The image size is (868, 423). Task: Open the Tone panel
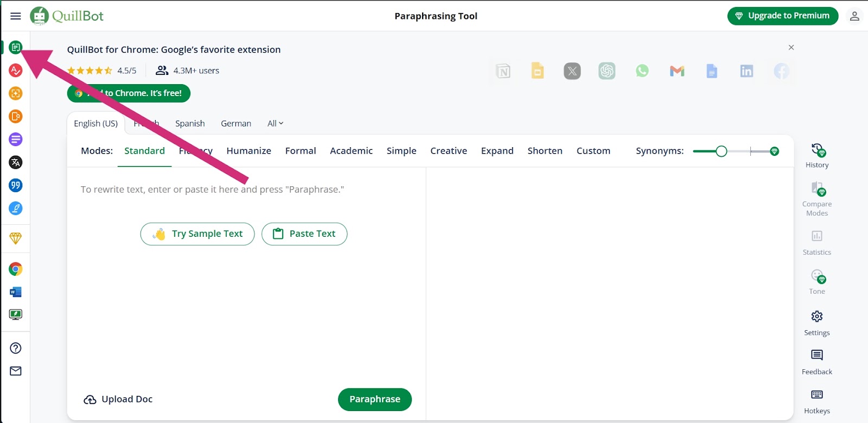point(817,282)
